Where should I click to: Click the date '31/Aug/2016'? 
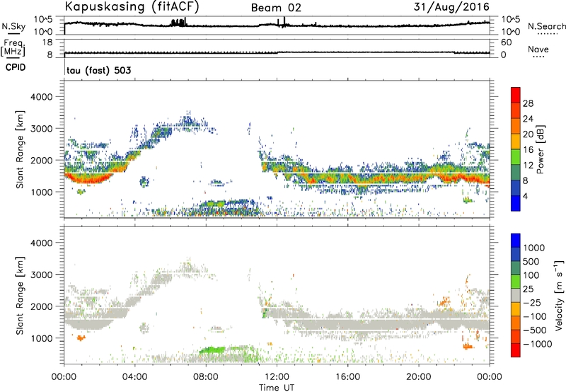click(451, 7)
